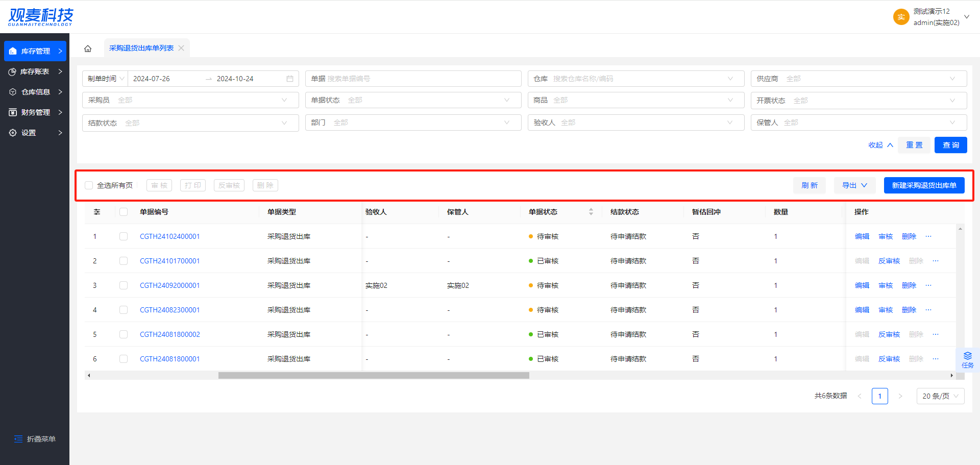Open more actions for CGTH24081800002
Viewport: 980px width, 465px height.
tap(936, 334)
